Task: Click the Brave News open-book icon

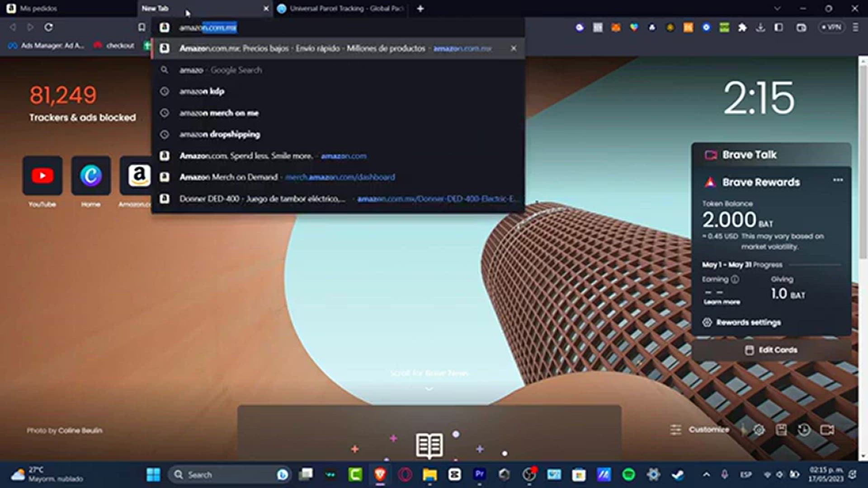Action: tap(429, 445)
